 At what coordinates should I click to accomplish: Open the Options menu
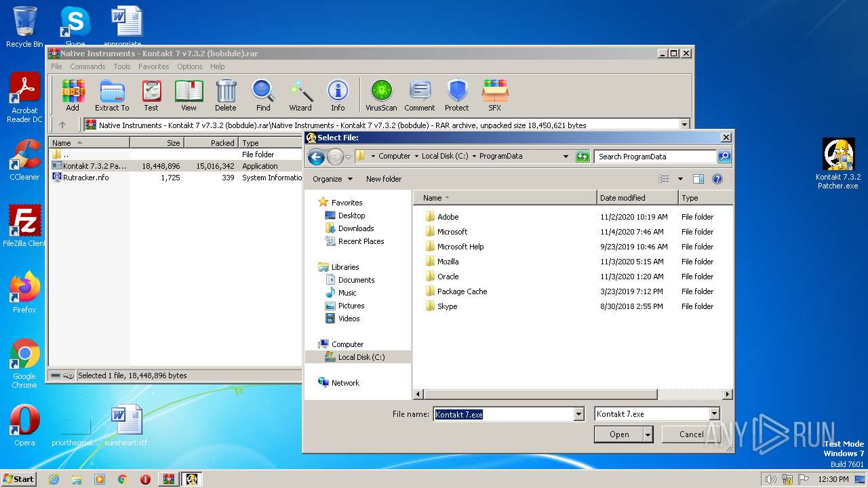click(x=190, y=66)
